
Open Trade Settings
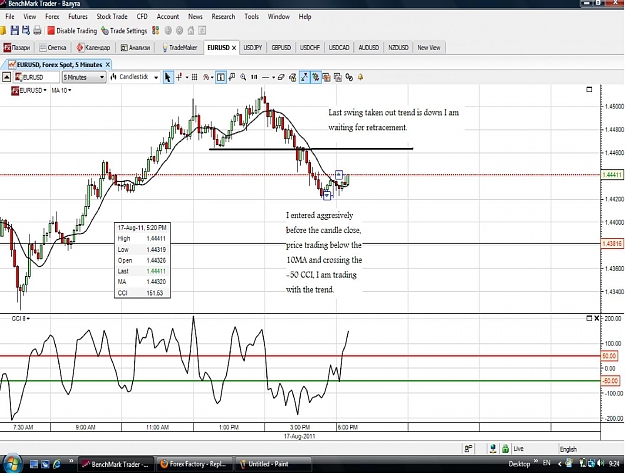click(x=124, y=31)
